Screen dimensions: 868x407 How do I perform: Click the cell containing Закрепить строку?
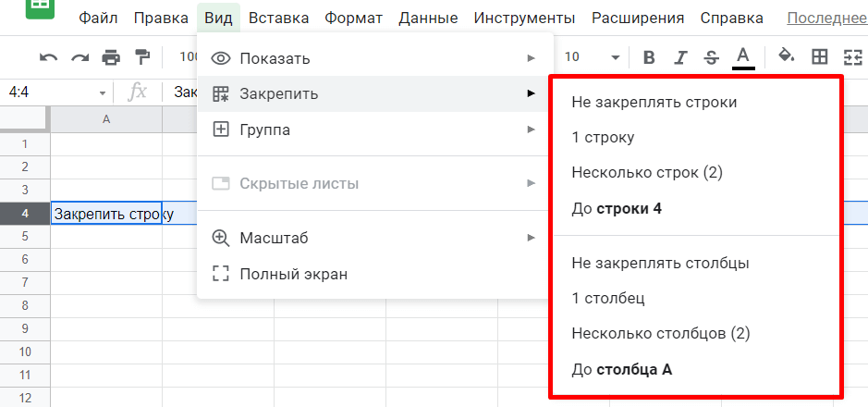[106, 214]
